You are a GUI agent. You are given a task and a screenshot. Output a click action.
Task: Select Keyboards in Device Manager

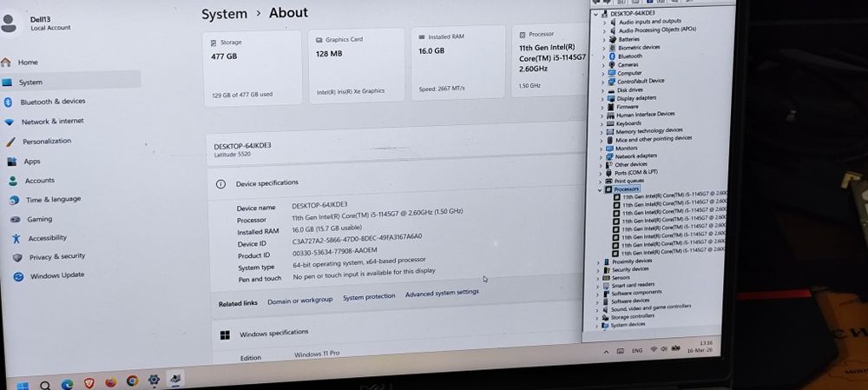click(628, 123)
